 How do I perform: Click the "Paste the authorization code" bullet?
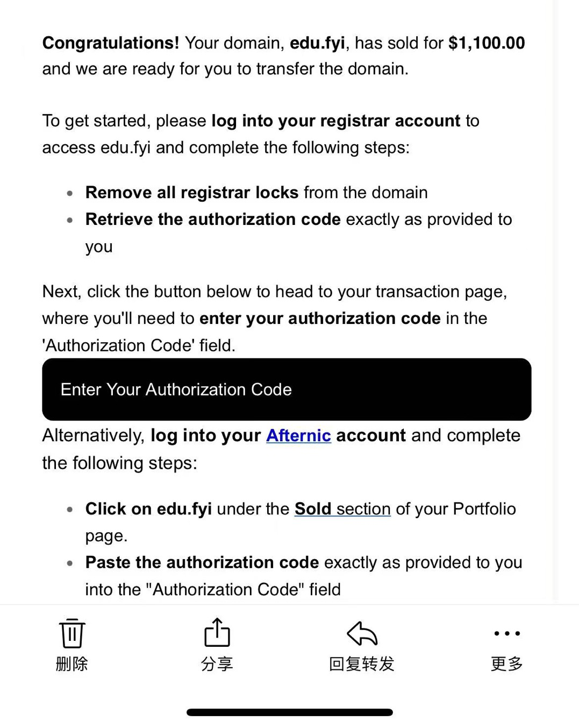202,562
